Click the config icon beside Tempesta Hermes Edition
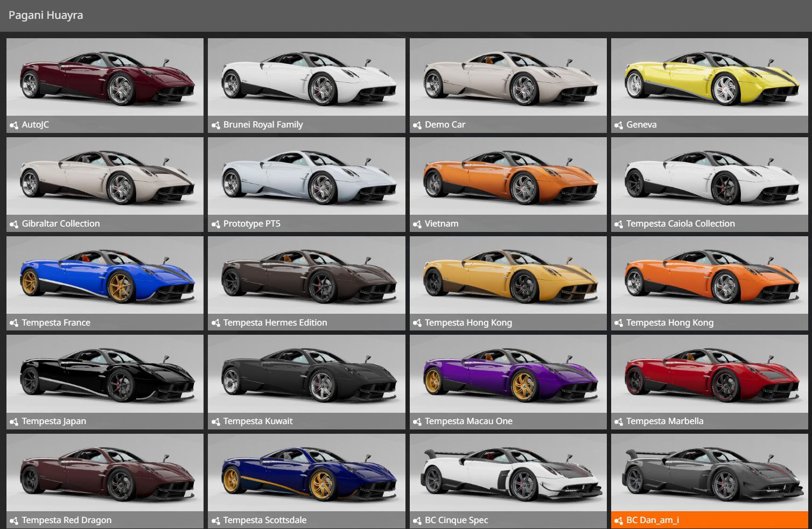This screenshot has height=529, width=812. click(215, 323)
